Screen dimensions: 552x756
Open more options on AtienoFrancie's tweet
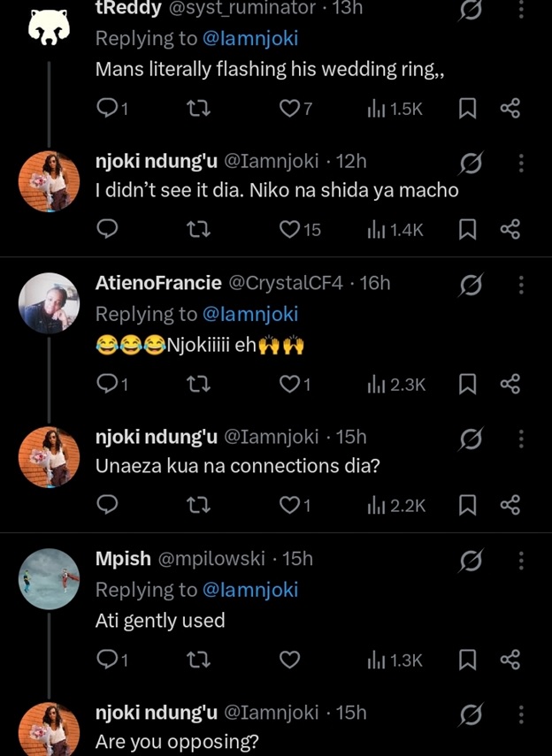521,284
